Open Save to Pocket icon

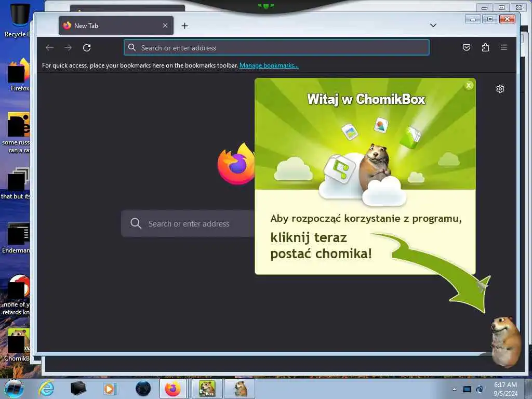(467, 47)
